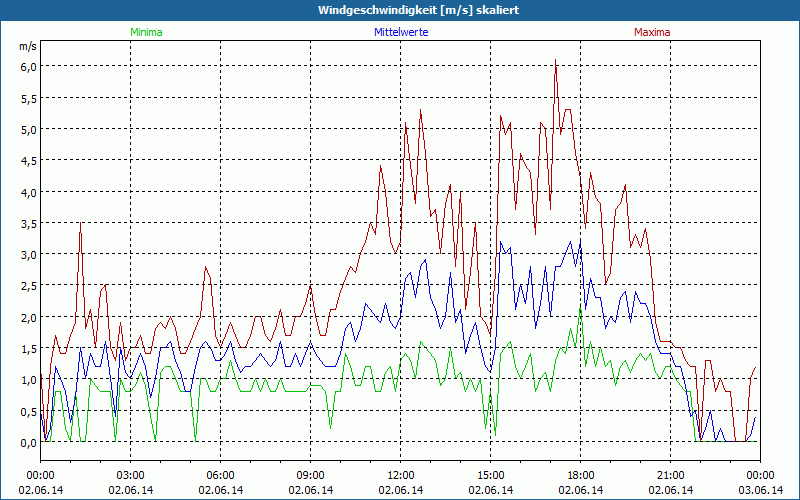Click the "m/s" unit label on y-axis

[x=27, y=46]
